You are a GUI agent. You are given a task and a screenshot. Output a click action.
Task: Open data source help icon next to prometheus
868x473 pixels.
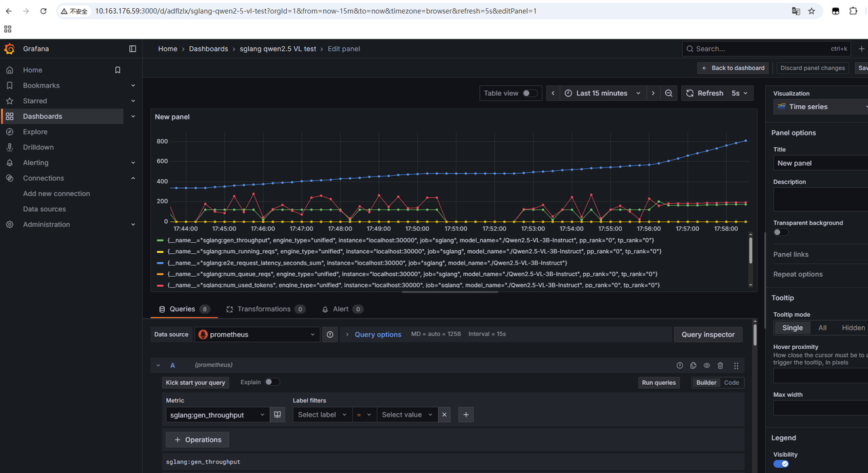coord(330,335)
